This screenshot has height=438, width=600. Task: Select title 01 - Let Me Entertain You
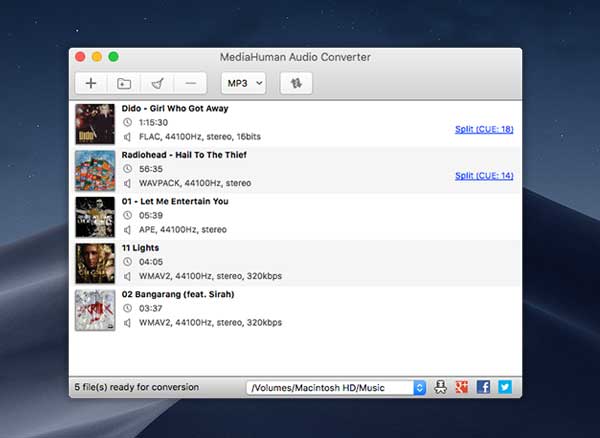[x=175, y=201]
